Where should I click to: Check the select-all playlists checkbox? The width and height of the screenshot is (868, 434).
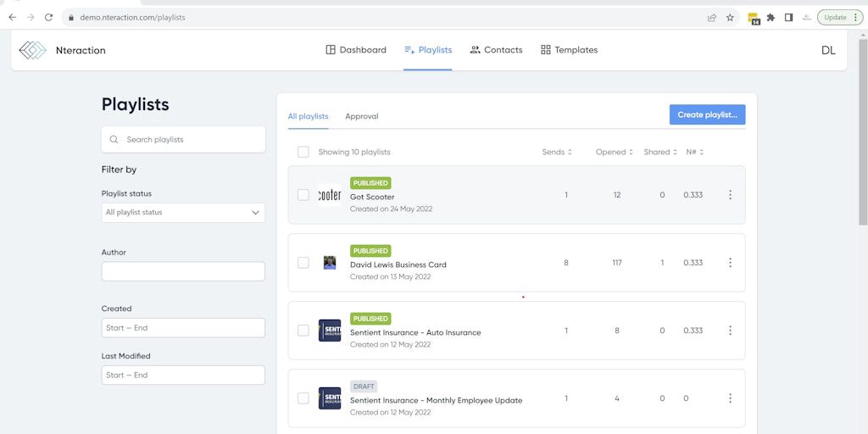[x=303, y=152]
